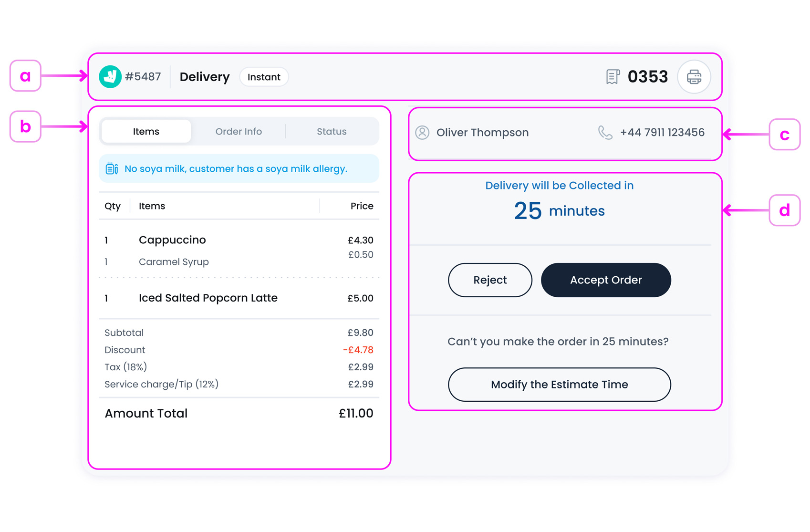Viewport: 810px width, 532px height.
Task: Click the Discount amount -£4.78
Action: [x=358, y=350]
